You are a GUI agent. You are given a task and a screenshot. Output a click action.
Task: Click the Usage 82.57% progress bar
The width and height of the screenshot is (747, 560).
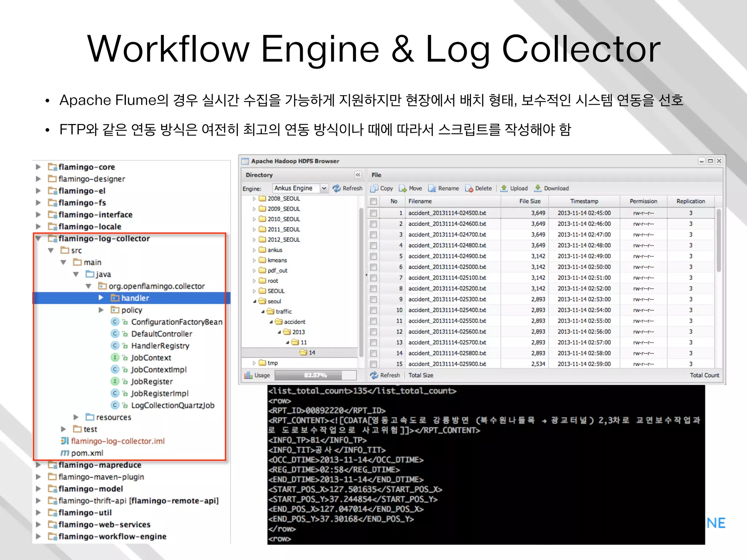[315, 375]
